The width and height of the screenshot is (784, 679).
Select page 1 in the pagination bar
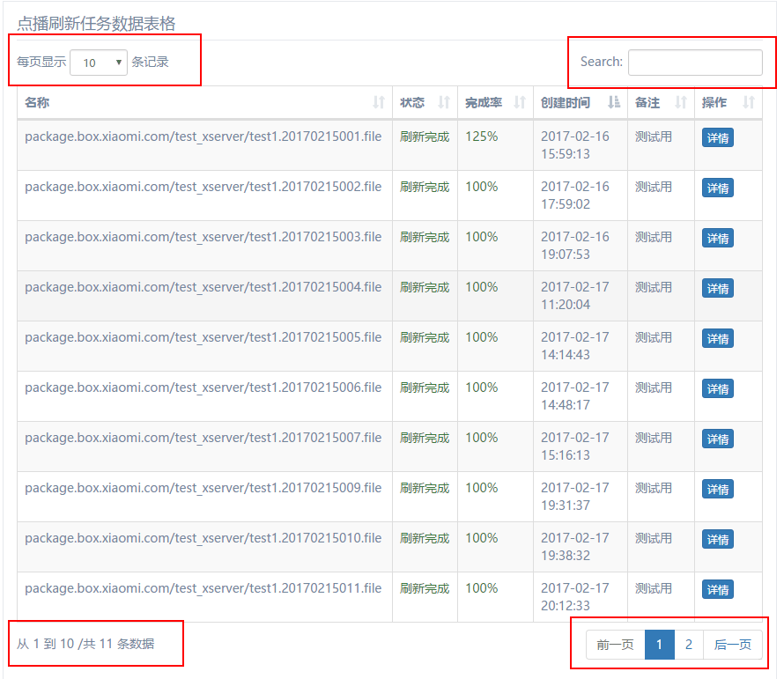coord(660,644)
